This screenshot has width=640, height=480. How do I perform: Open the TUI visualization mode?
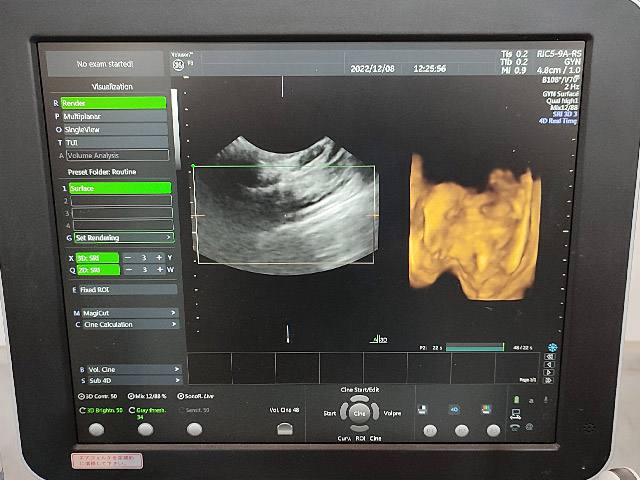click(x=116, y=142)
